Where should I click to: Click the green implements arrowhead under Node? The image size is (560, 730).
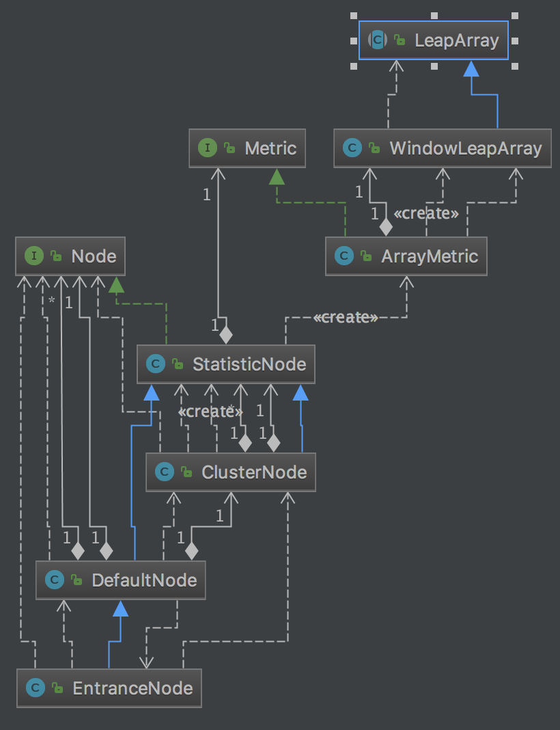tap(116, 284)
